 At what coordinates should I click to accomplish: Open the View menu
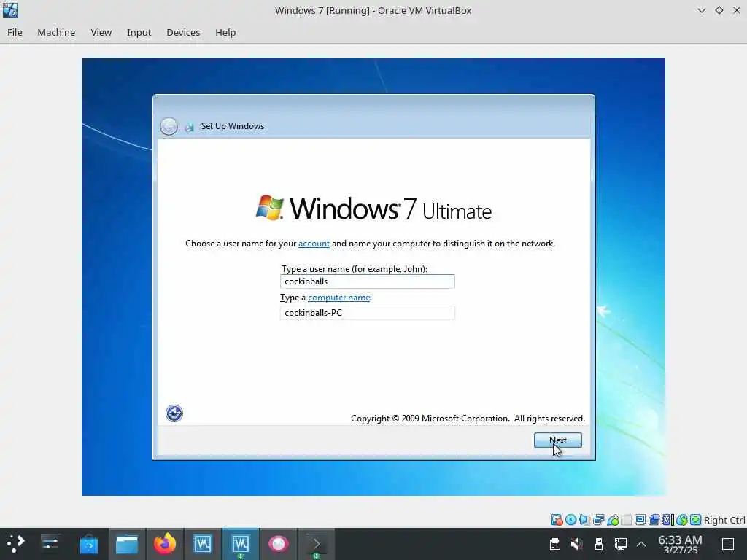tap(101, 32)
